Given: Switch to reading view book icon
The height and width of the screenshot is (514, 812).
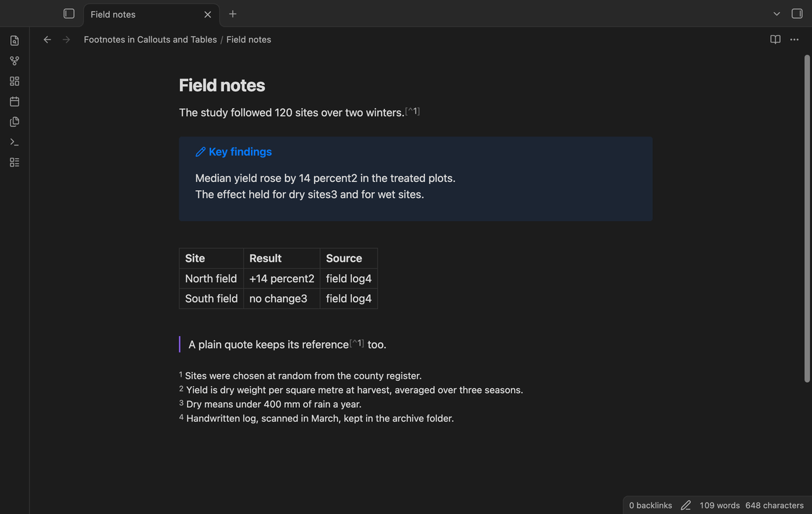Looking at the screenshot, I should (x=775, y=39).
